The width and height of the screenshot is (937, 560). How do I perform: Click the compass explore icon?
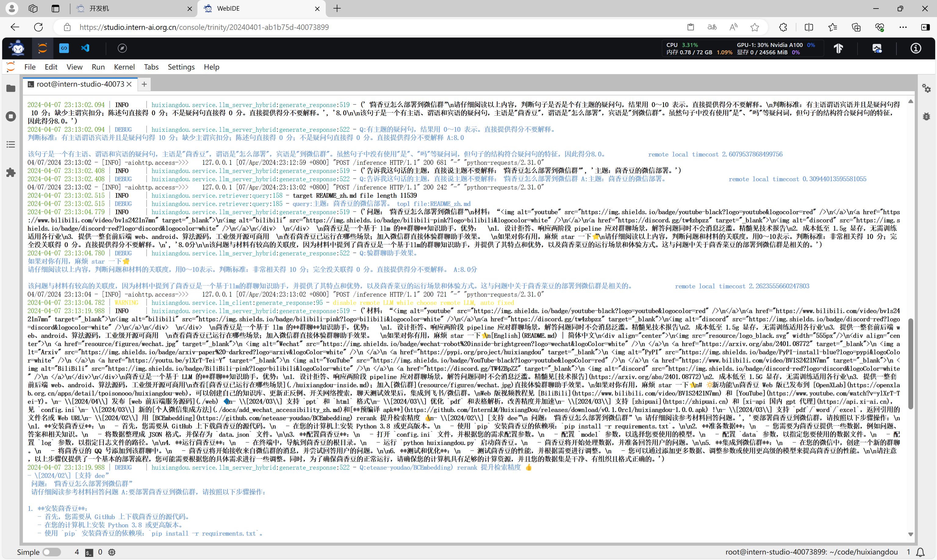[122, 48]
